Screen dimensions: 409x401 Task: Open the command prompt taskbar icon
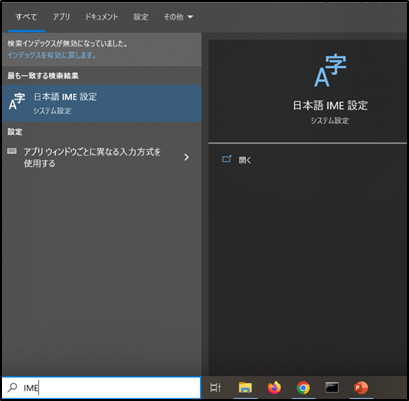click(332, 387)
